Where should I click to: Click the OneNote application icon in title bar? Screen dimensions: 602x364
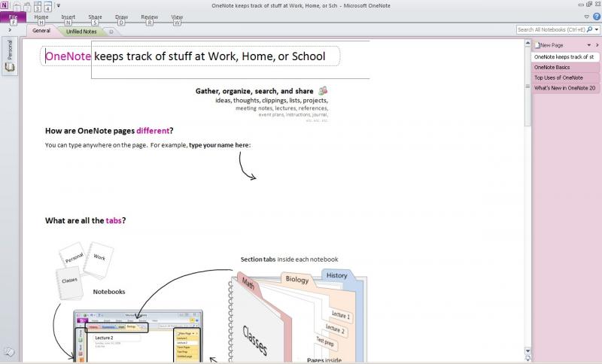[x=5, y=5]
